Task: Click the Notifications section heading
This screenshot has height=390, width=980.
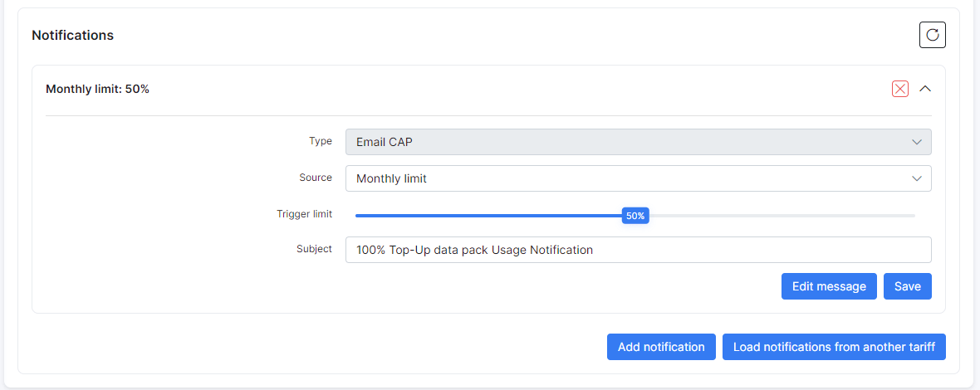Action: pos(72,35)
